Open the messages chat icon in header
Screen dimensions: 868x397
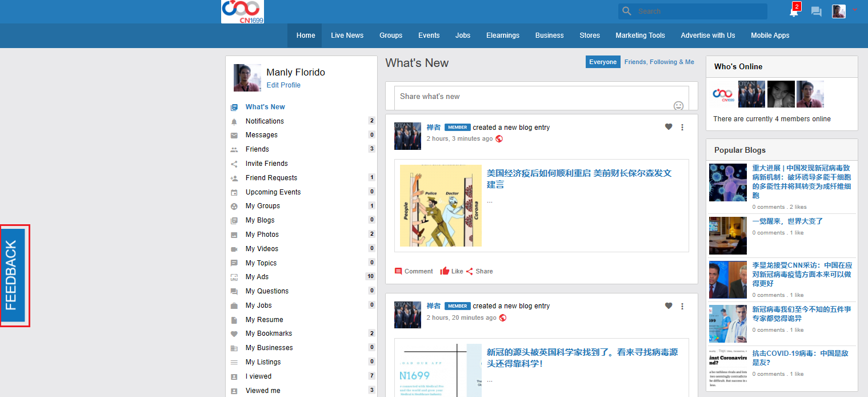[x=817, y=12]
